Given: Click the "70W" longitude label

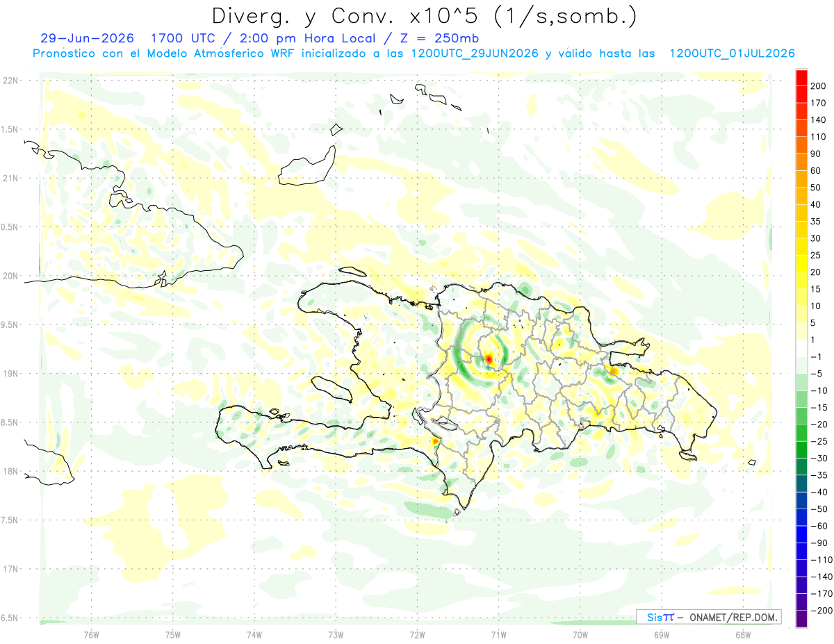Looking at the screenshot, I should [580, 634].
